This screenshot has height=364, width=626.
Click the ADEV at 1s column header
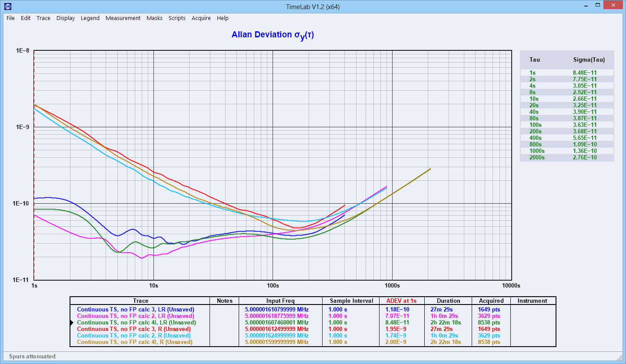point(402,301)
